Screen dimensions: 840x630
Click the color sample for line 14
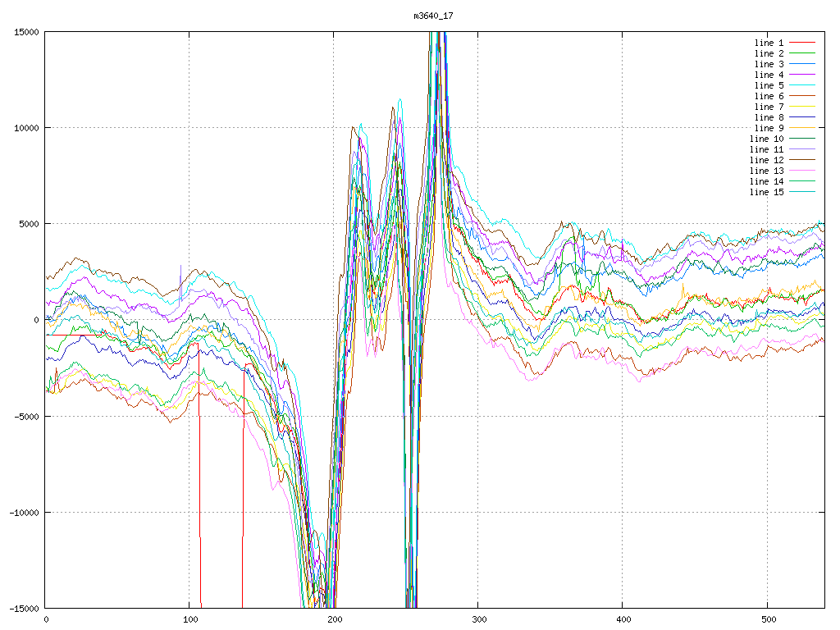(x=802, y=181)
